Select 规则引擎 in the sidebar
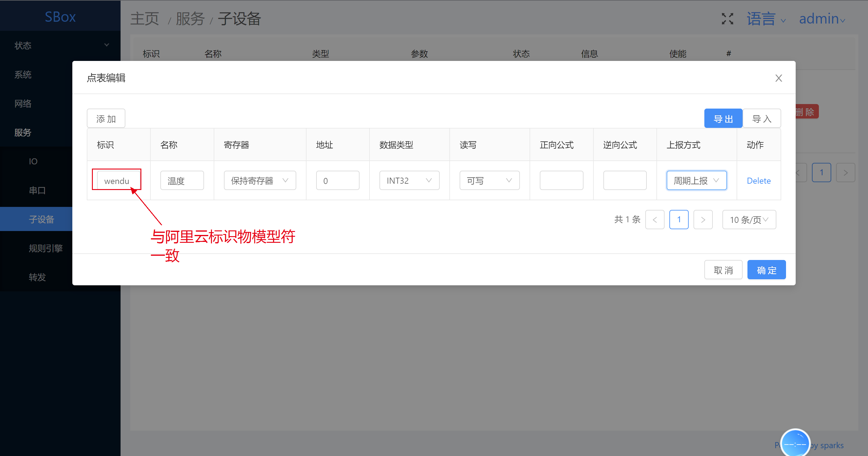Image resolution: width=868 pixels, height=456 pixels. [x=46, y=249]
